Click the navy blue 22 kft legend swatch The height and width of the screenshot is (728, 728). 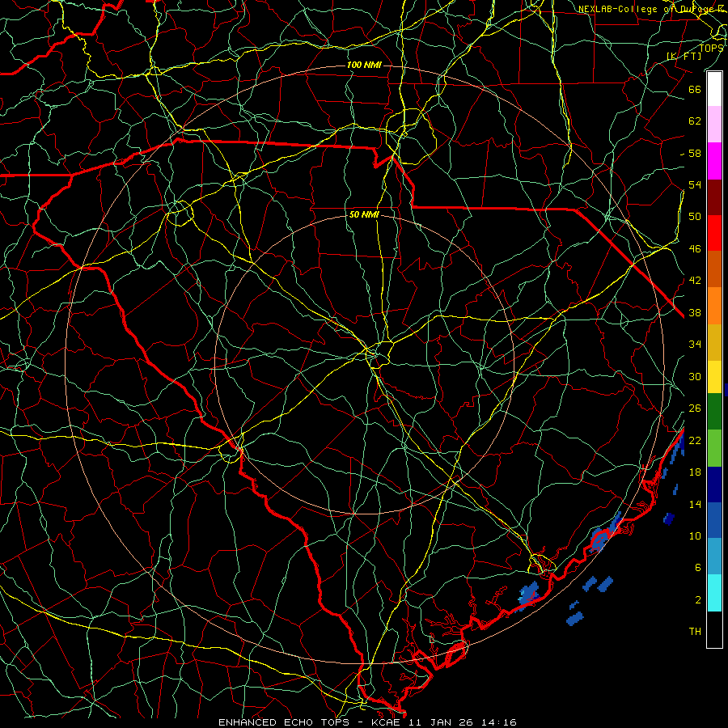pos(714,485)
